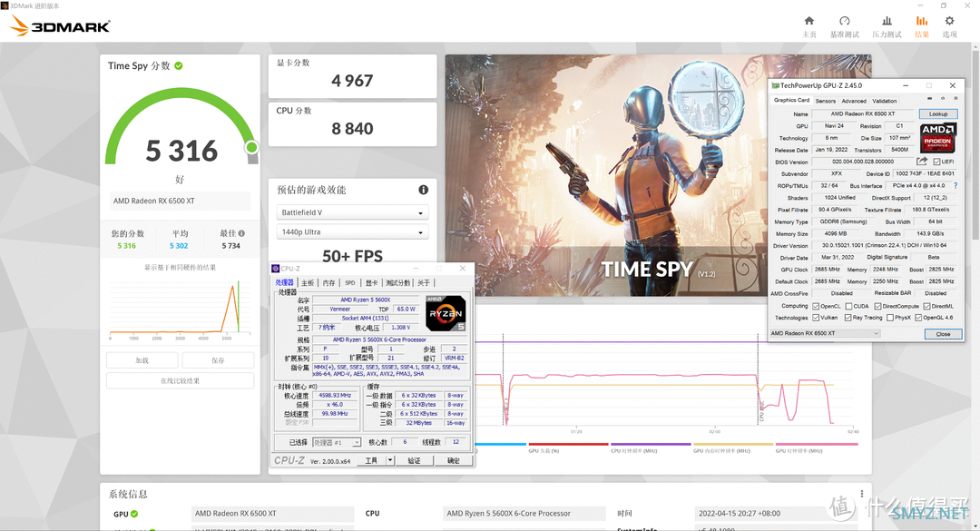
Task: Click the red GPU load legend swatch
Action: [568, 444]
